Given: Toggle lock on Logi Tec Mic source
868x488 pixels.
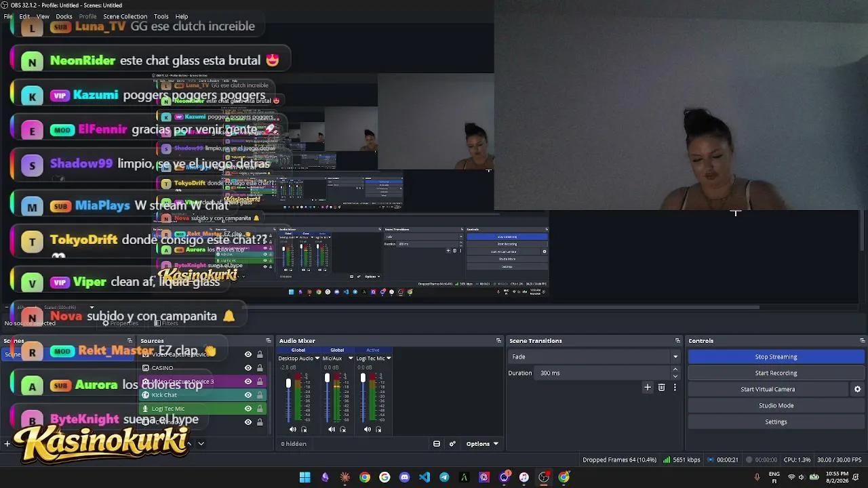Looking at the screenshot, I should pyautogui.click(x=260, y=409).
